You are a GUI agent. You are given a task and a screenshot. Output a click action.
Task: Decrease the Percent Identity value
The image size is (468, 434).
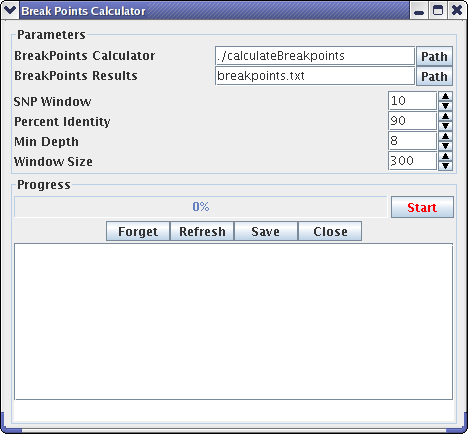click(445, 126)
